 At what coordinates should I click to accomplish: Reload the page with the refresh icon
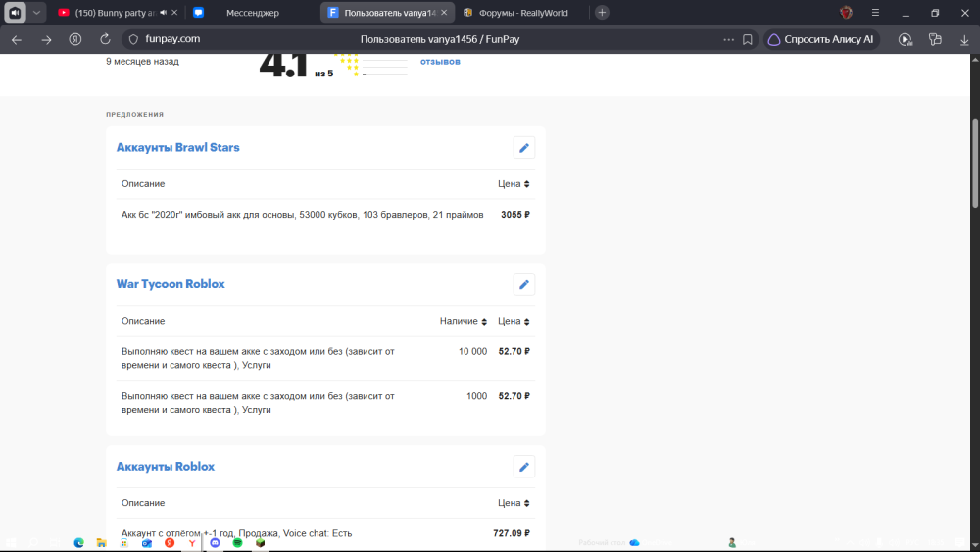[105, 39]
